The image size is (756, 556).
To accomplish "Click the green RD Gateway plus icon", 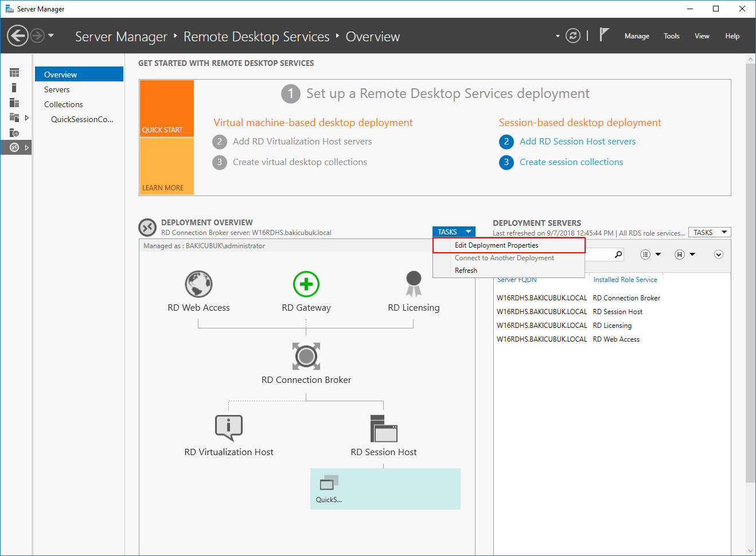I will point(306,284).
